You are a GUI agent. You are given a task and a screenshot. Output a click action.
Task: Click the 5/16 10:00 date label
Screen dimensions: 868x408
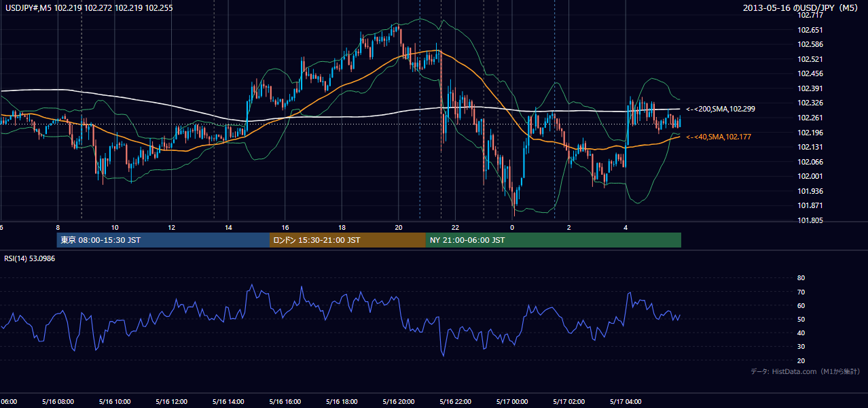pos(115,401)
